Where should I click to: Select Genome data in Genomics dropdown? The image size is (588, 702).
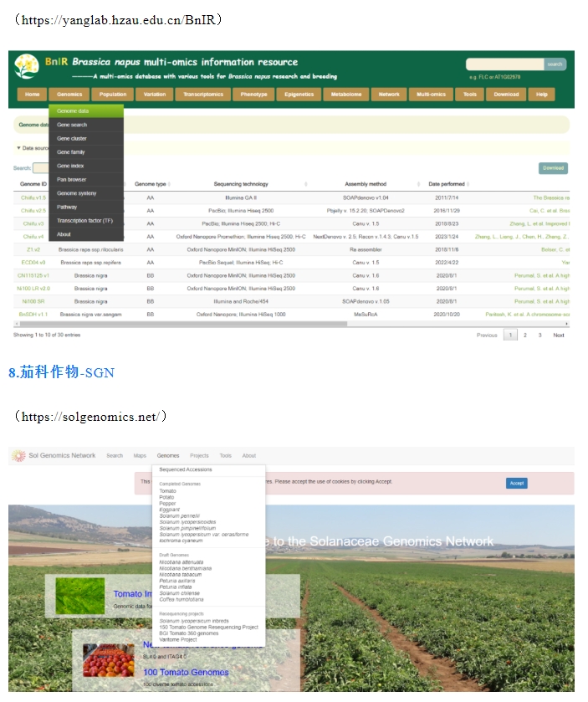click(86, 112)
